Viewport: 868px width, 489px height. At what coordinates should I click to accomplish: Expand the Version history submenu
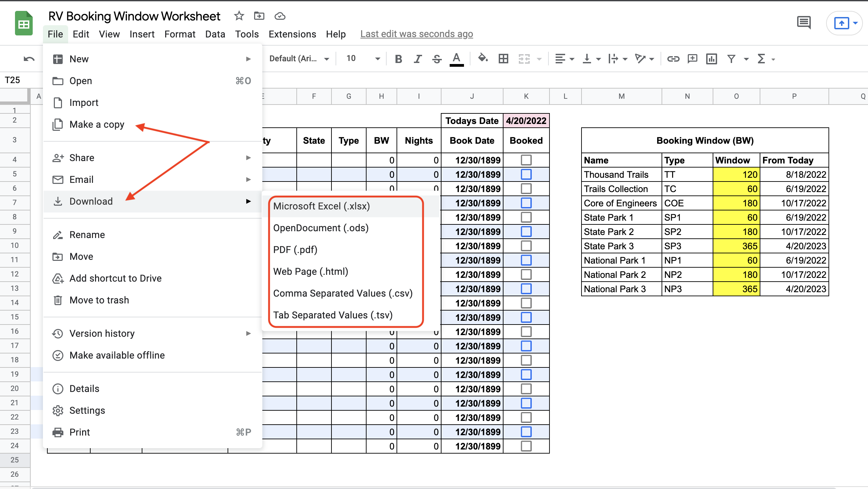(x=153, y=333)
